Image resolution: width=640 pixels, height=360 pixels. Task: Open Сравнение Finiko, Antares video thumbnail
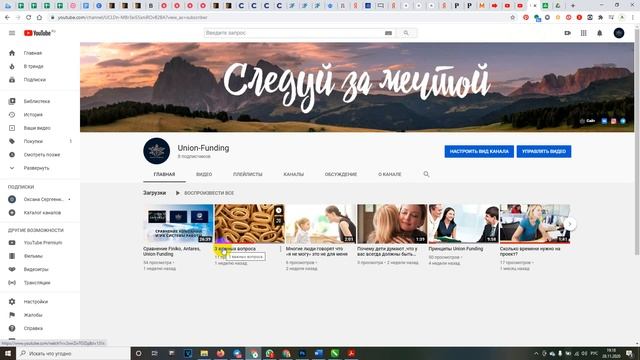pyautogui.click(x=178, y=224)
